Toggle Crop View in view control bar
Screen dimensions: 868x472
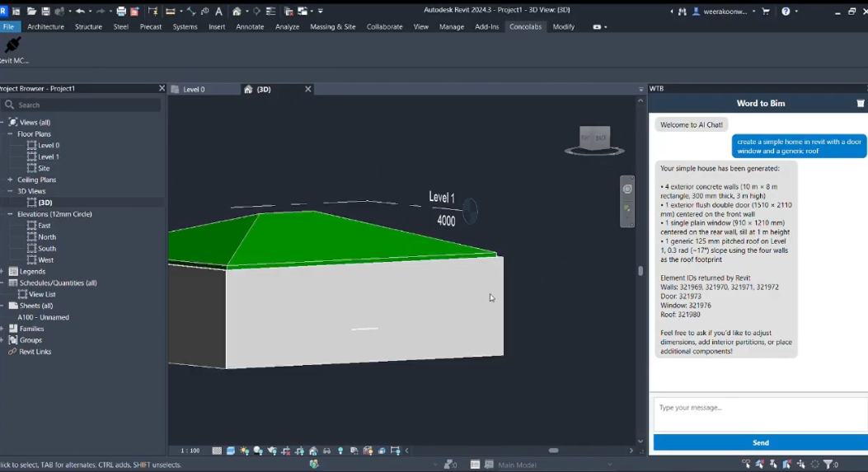[x=286, y=451]
